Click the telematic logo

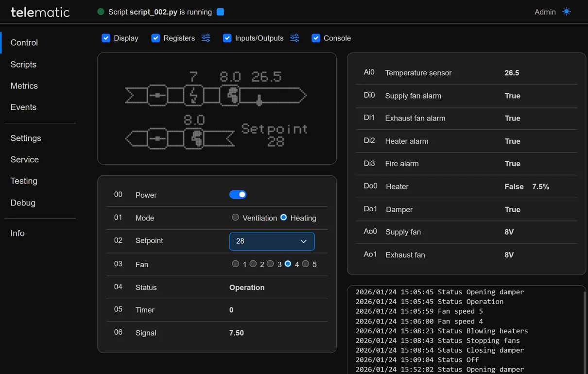[40, 12]
